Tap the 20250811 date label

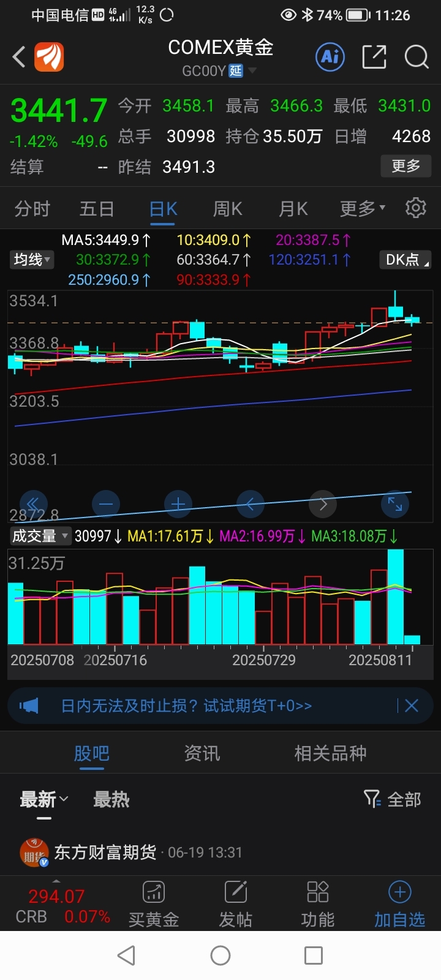pyautogui.click(x=380, y=660)
